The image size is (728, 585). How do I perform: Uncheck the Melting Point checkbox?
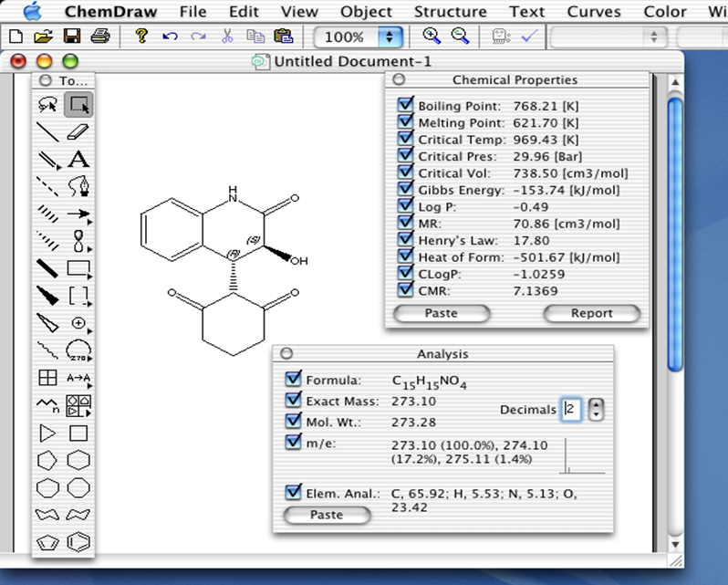coord(405,120)
